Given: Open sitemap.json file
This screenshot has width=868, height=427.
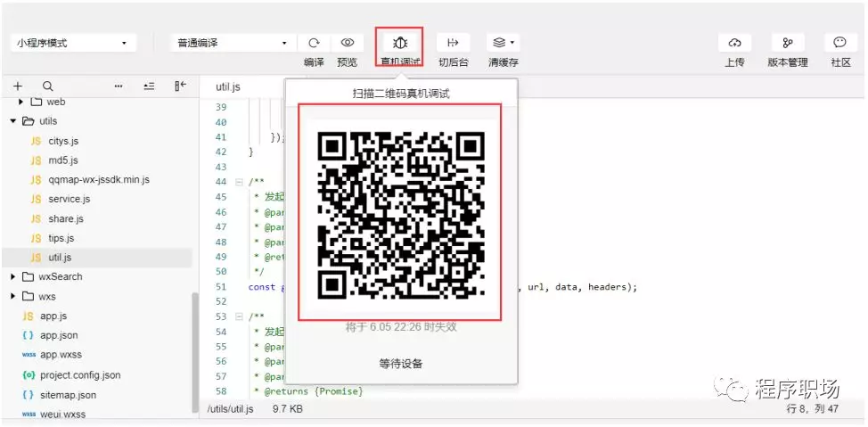Looking at the screenshot, I should [68, 395].
